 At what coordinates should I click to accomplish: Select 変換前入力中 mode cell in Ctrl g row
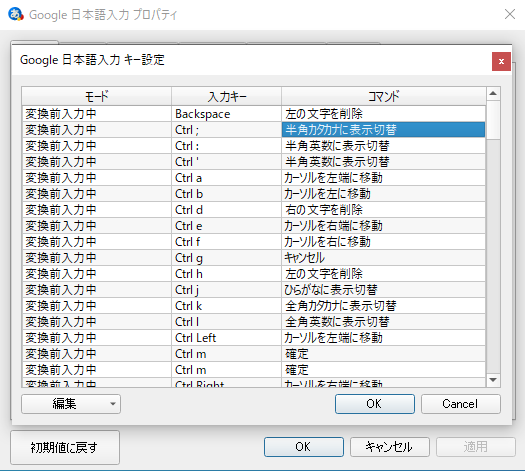96,258
